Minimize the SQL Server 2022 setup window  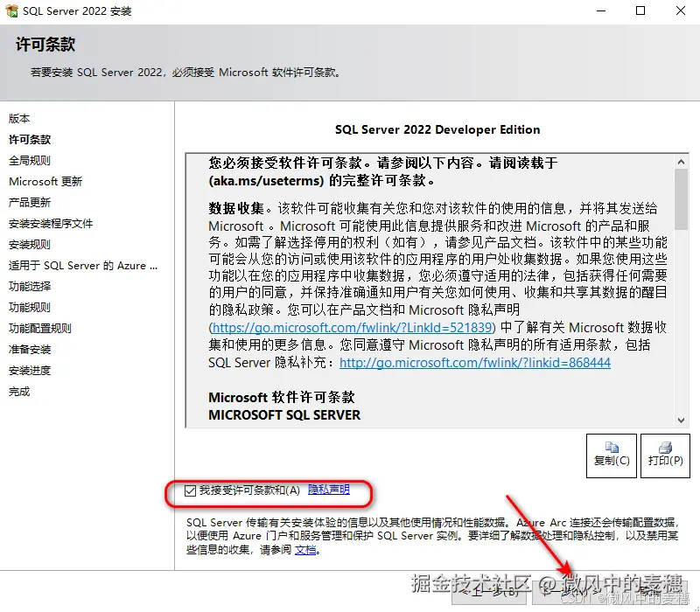pyautogui.click(x=601, y=10)
